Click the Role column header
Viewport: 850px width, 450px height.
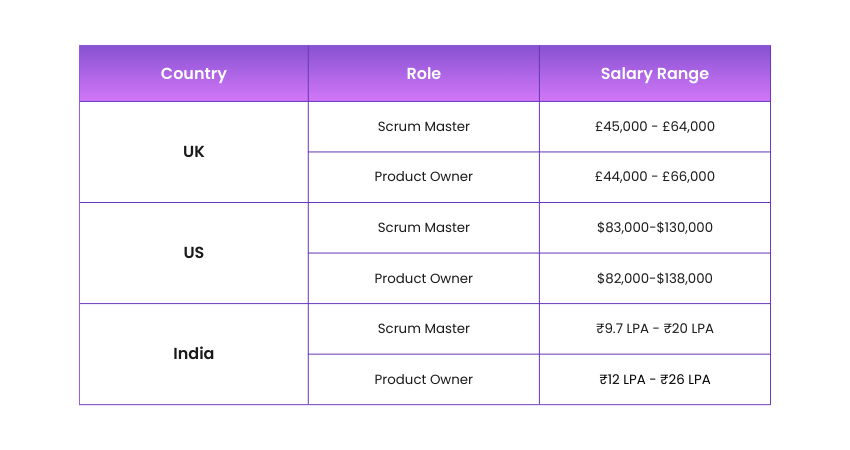click(x=423, y=73)
